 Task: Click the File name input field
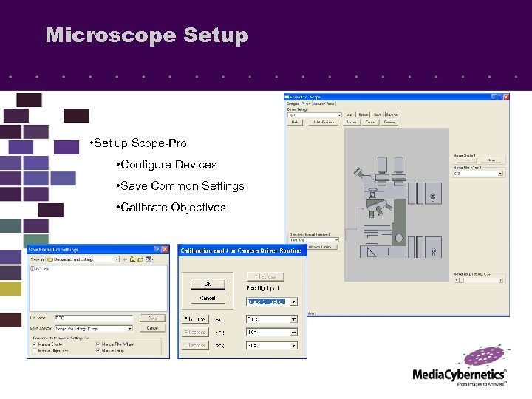coord(94,318)
